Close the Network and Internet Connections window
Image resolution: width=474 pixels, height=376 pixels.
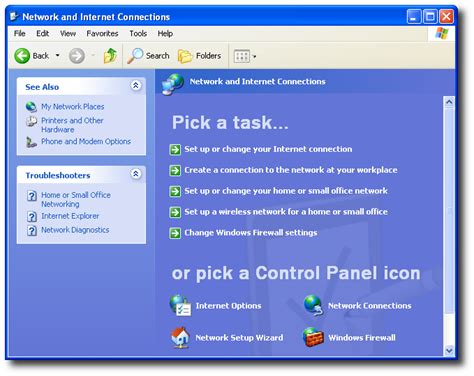tap(446, 17)
